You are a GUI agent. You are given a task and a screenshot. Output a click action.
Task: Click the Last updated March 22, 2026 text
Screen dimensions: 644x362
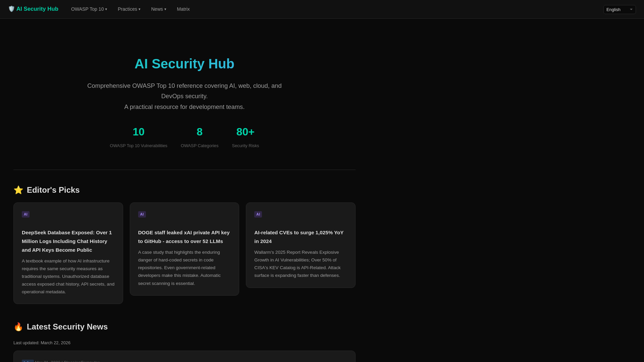point(42,343)
